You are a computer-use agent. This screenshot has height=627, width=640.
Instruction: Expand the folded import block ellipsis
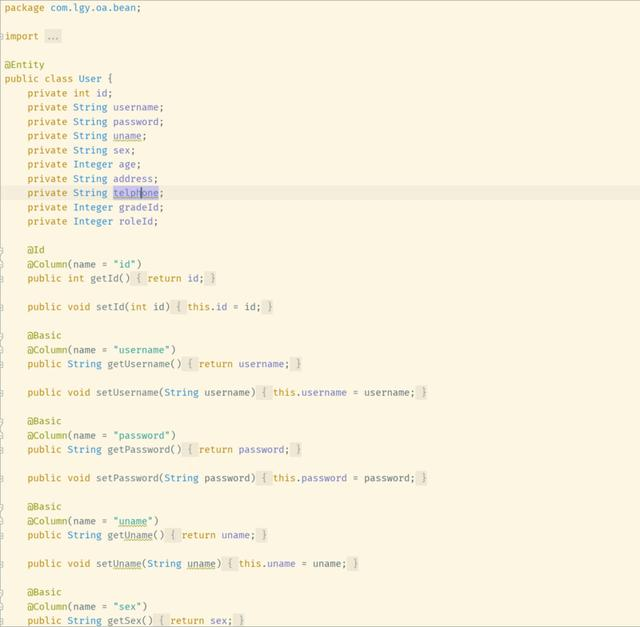52,36
